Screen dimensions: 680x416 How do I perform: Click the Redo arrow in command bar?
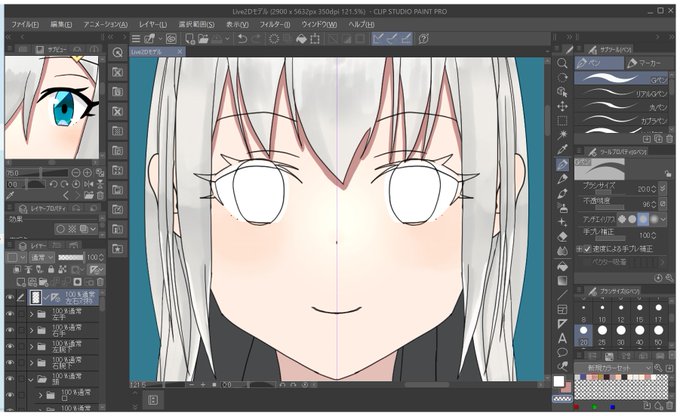pyautogui.click(x=256, y=39)
